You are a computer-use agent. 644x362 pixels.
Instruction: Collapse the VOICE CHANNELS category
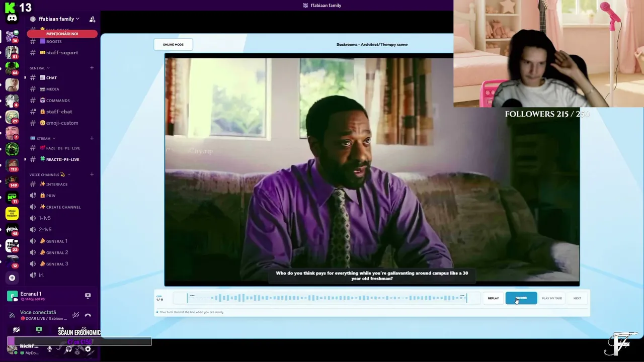tap(49, 174)
